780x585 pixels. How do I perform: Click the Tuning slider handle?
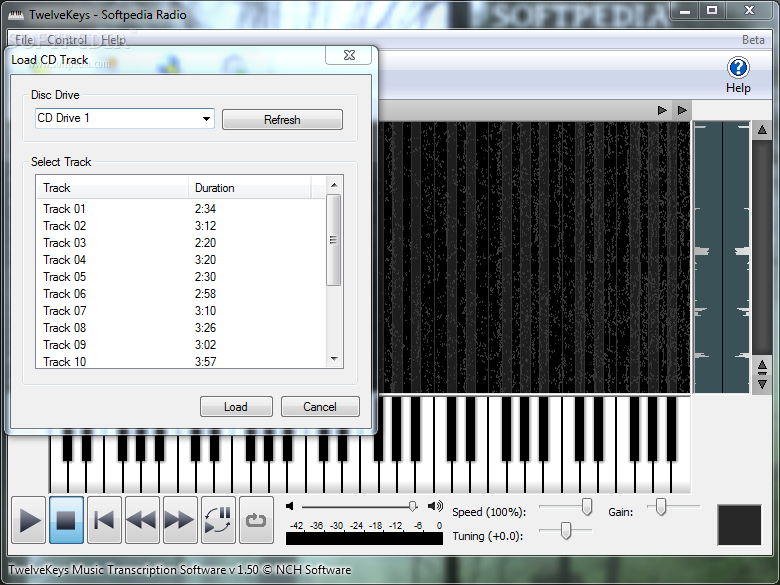tap(566, 530)
